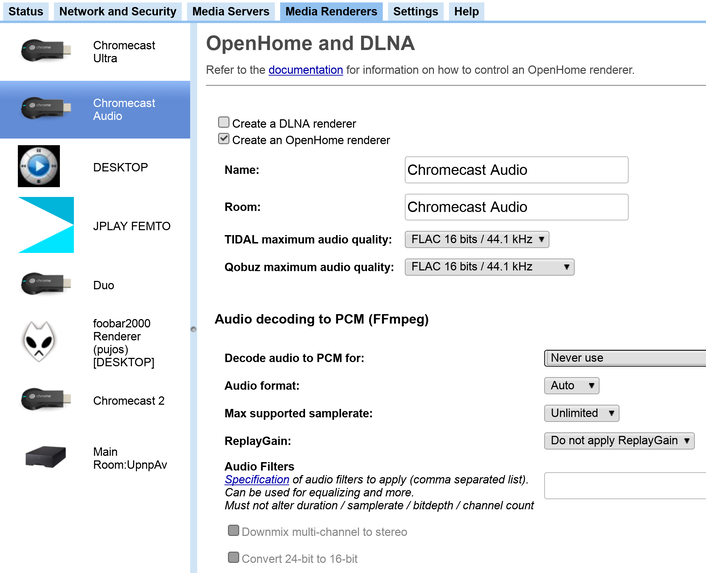Click the OpenHome and DLNA heading
The image size is (706, 573).
tap(310, 44)
